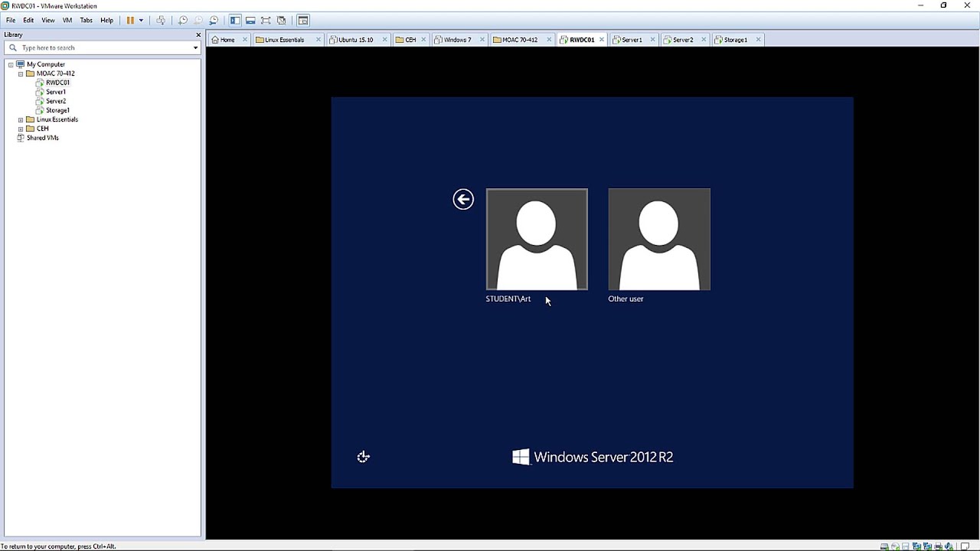
Task: Open the power options dropdown arrow
Action: coord(141,20)
